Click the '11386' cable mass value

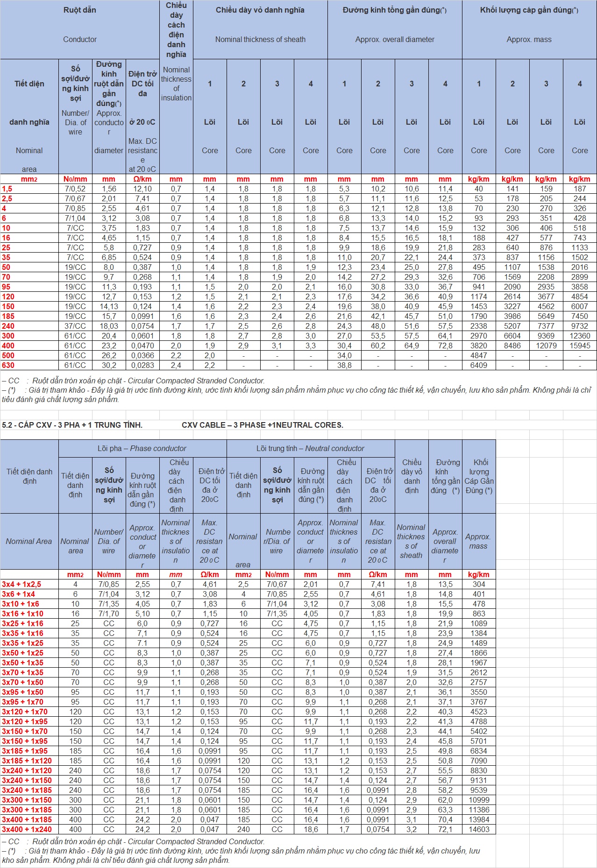point(479,810)
